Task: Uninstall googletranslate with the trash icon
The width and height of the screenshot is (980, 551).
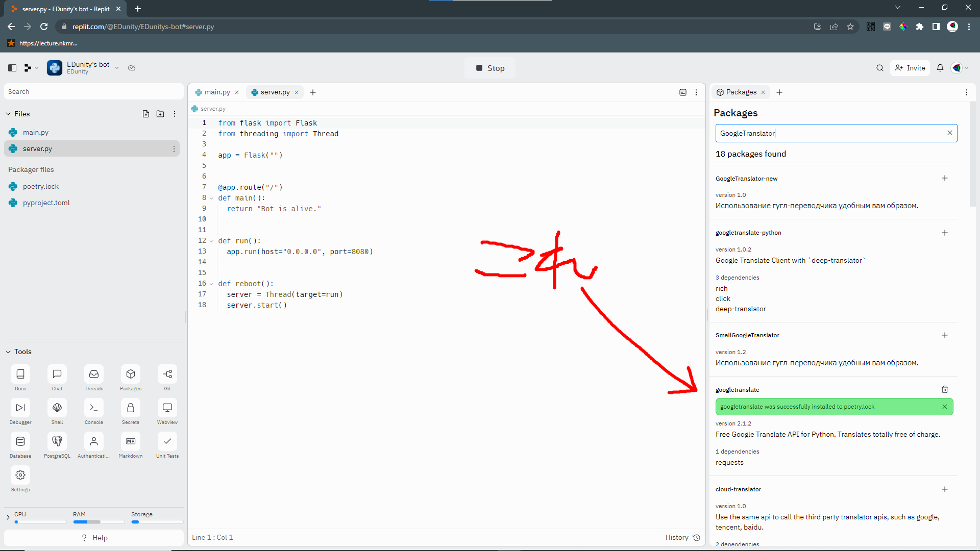Action: pos(944,389)
